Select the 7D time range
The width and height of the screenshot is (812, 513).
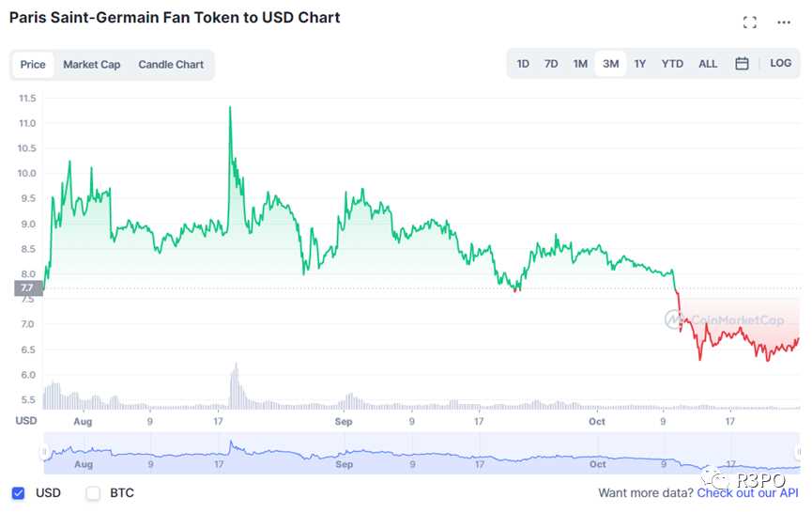pyautogui.click(x=552, y=64)
